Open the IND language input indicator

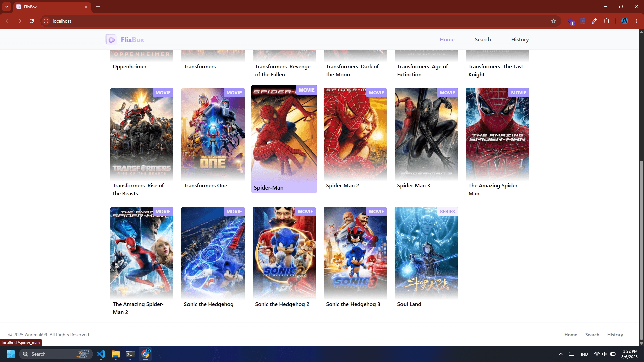(584, 354)
